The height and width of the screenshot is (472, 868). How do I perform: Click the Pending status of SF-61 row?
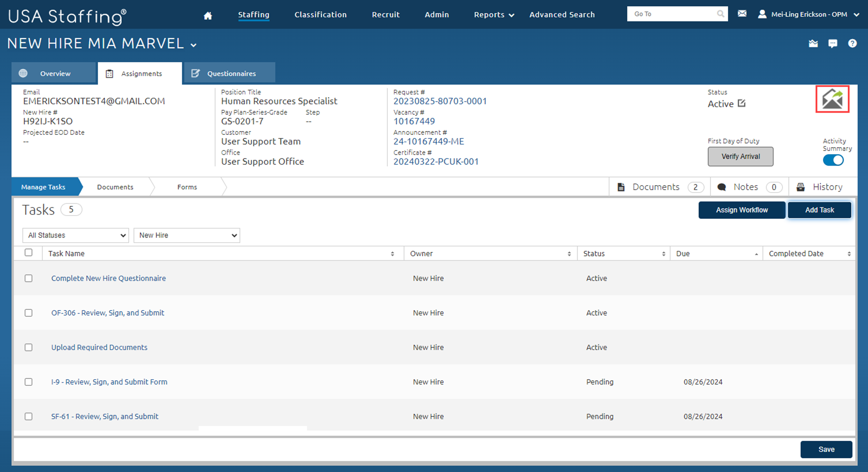point(600,416)
